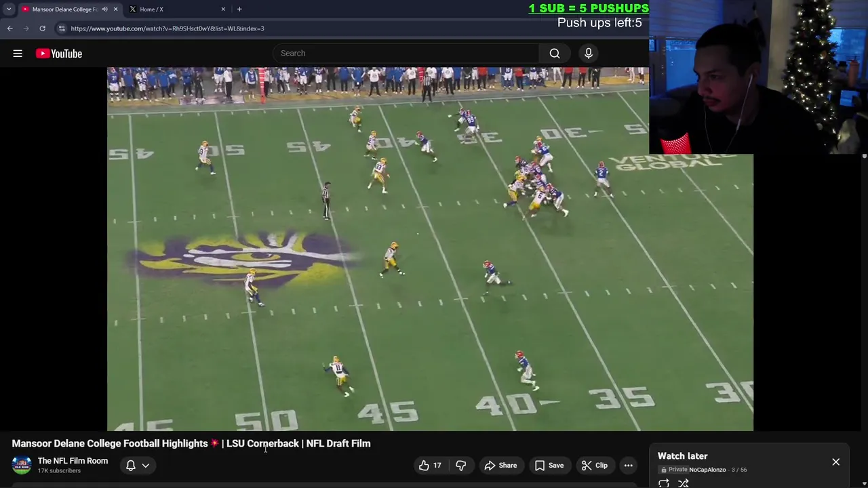868x488 pixels.
Task: Start voice search with microphone icon
Action: pos(589,54)
